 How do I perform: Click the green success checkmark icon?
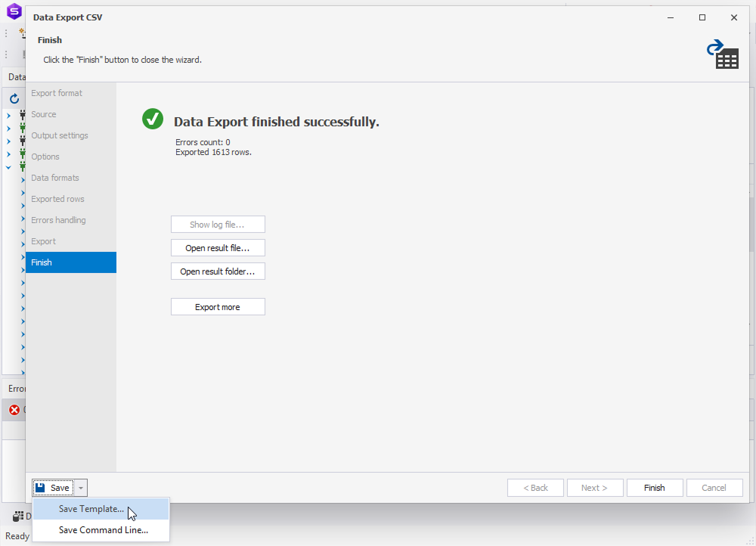[x=153, y=119]
